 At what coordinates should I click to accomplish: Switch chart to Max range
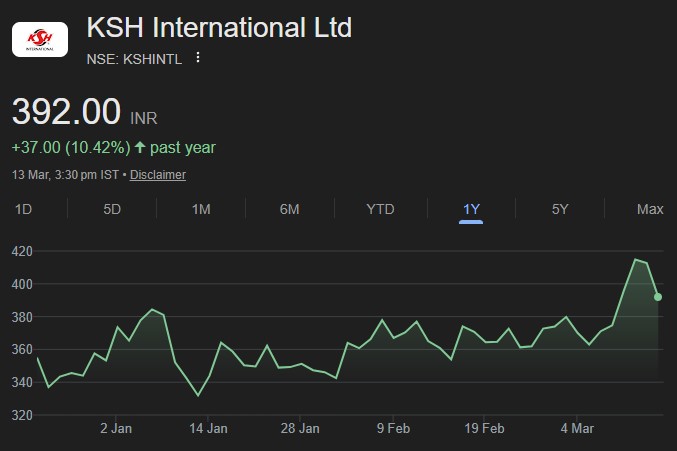[x=650, y=209]
